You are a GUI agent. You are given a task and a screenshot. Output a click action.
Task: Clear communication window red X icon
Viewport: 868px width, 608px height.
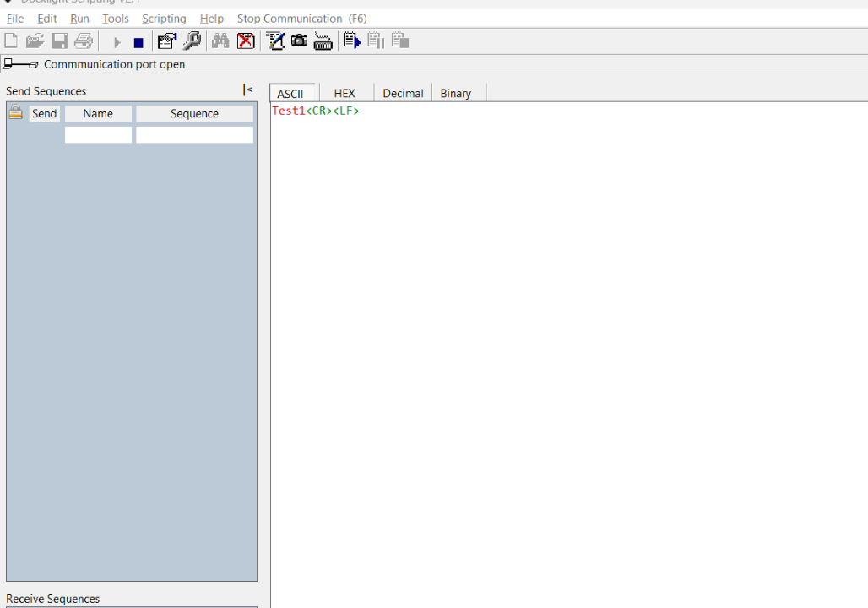coord(246,41)
